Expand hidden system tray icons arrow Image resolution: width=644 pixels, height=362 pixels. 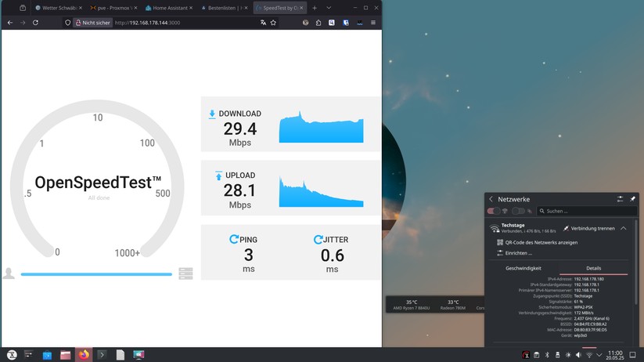tap(599, 355)
